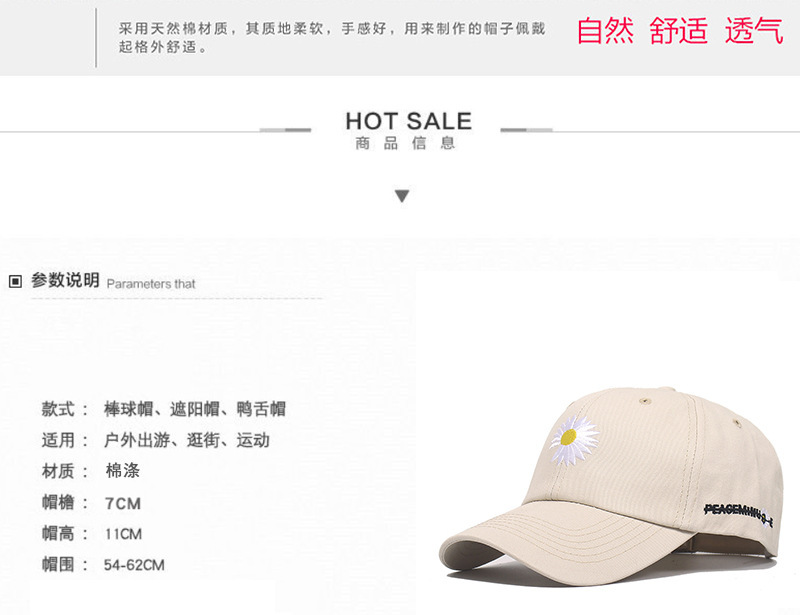Screen dimensions: 800x615
Task: Click the downward triangle below HOT SALE
Action: (x=402, y=196)
